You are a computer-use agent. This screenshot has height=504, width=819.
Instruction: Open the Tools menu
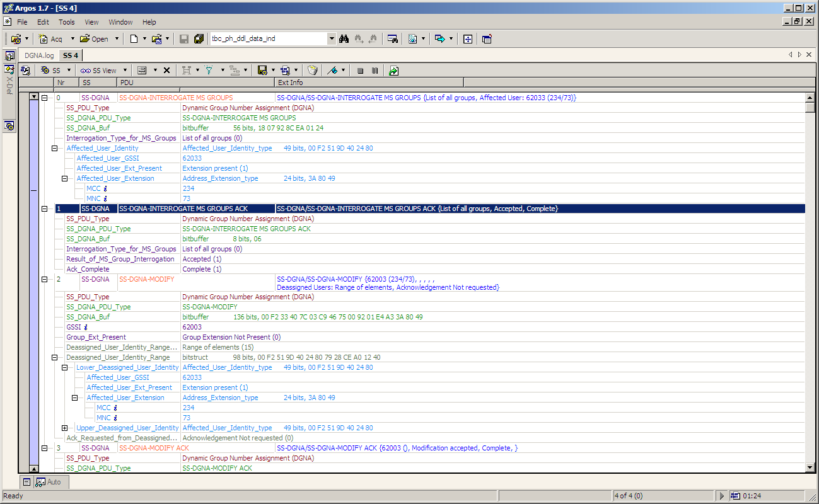click(x=67, y=22)
